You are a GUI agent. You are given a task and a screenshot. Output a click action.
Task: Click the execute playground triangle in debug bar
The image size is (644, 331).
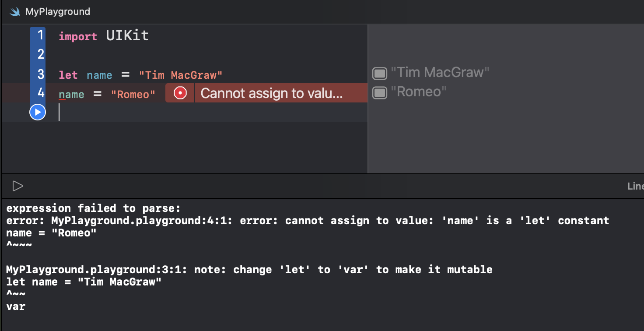(17, 186)
